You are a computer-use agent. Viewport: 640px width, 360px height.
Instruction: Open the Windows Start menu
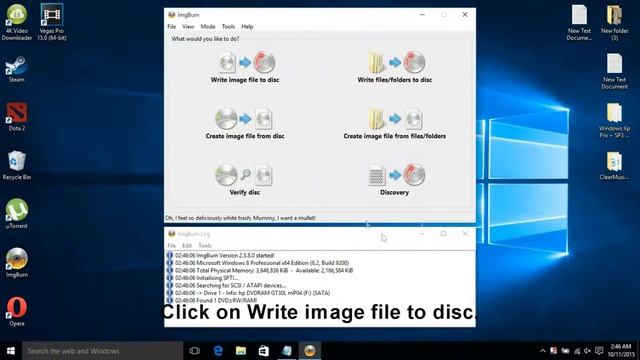pyautogui.click(x=11, y=351)
